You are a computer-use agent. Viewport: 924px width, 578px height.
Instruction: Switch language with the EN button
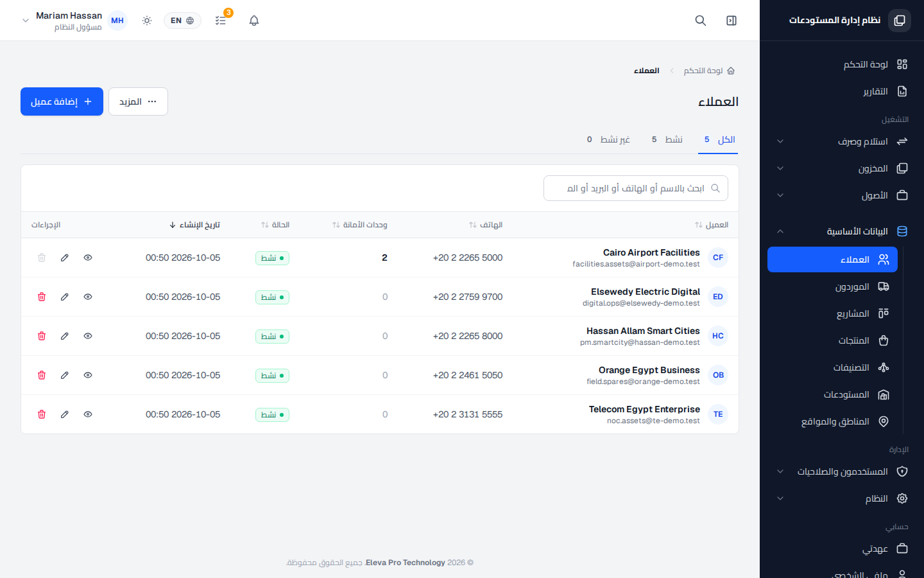point(182,21)
